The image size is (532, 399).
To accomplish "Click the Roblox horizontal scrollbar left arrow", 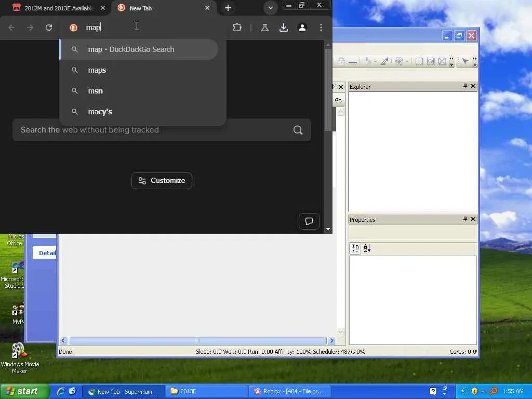I will pos(63,340).
